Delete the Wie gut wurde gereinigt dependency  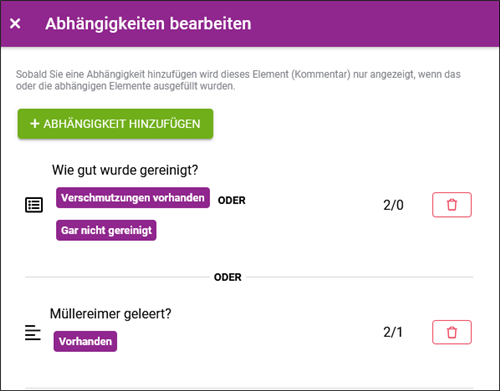(x=452, y=205)
